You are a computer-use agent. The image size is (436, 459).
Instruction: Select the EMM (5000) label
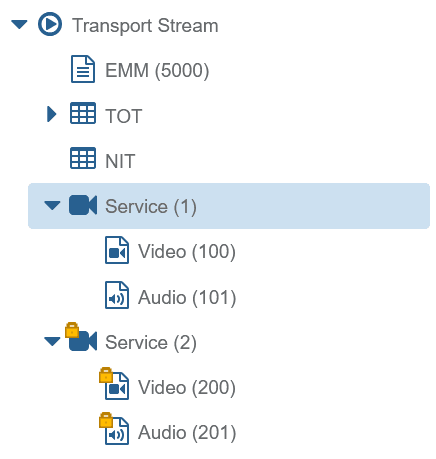coord(157,70)
